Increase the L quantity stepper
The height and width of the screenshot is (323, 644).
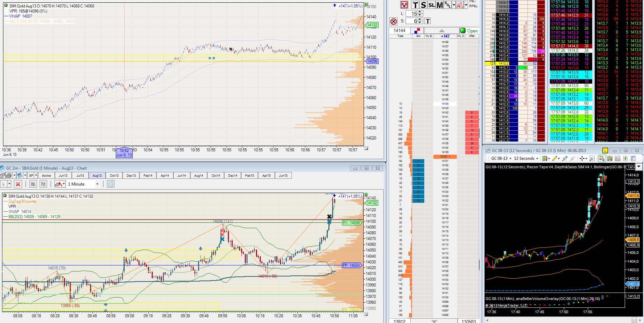click(x=420, y=12)
